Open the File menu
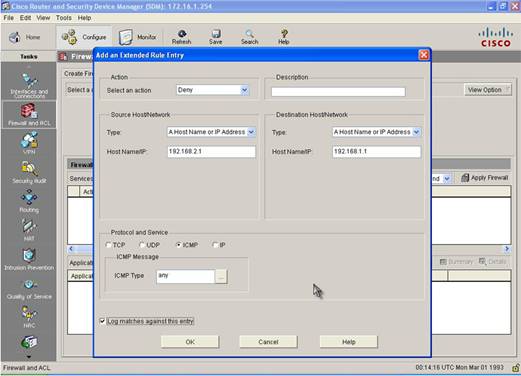The width and height of the screenshot is (521, 376). [x=9, y=18]
